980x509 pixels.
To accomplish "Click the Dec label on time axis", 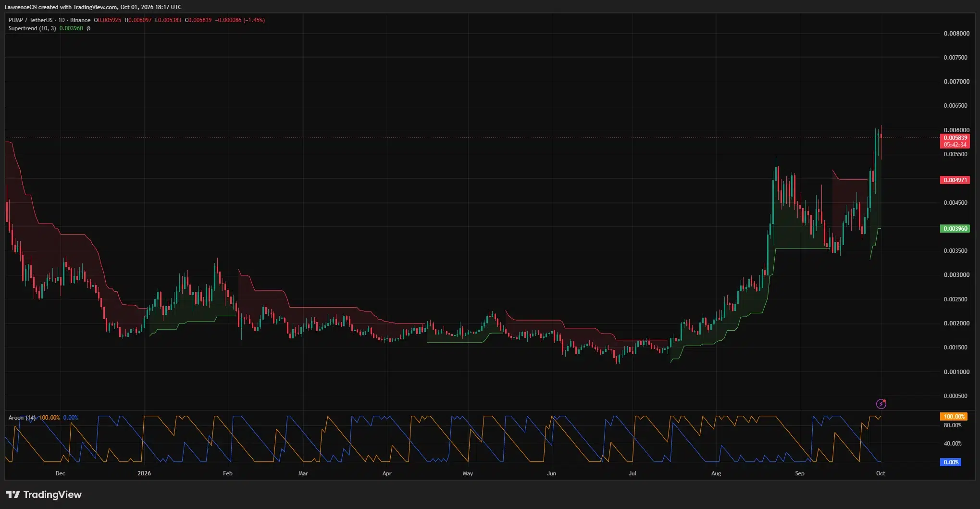I will coord(61,473).
